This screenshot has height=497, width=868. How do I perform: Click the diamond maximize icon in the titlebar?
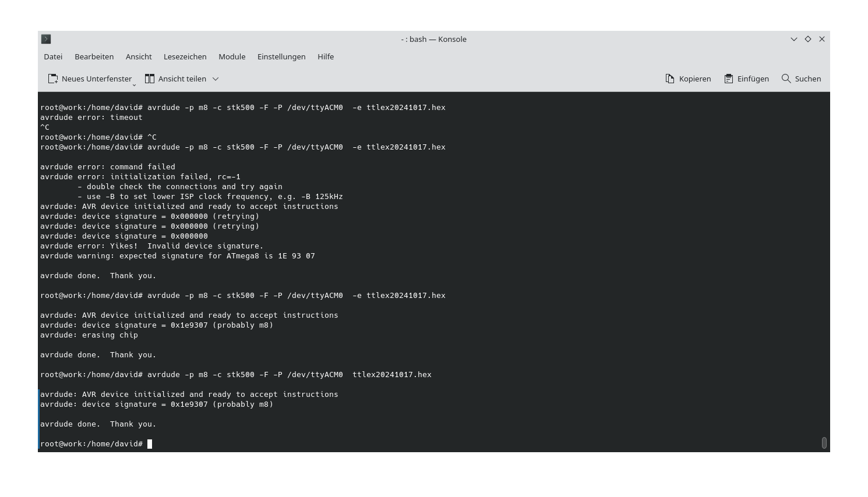point(808,39)
